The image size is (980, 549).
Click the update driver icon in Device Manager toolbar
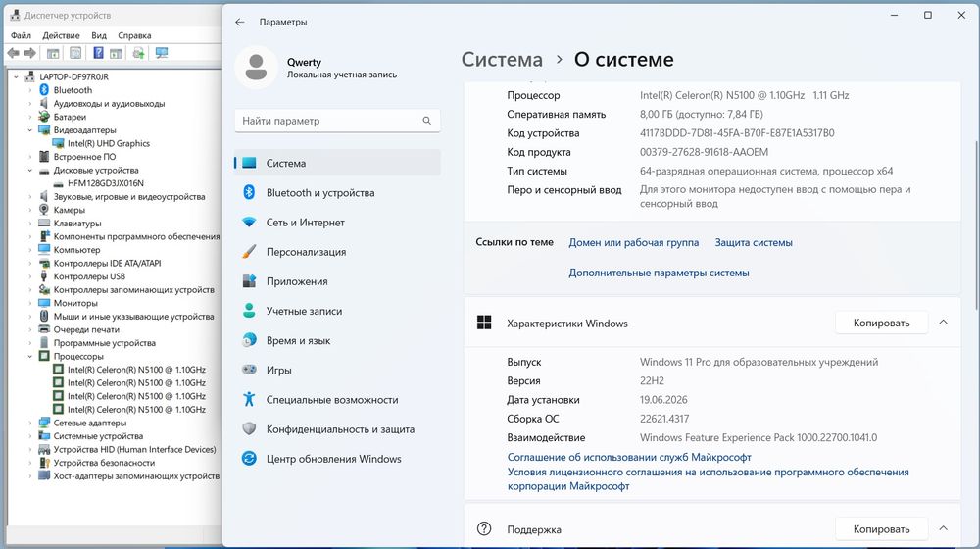[139, 53]
